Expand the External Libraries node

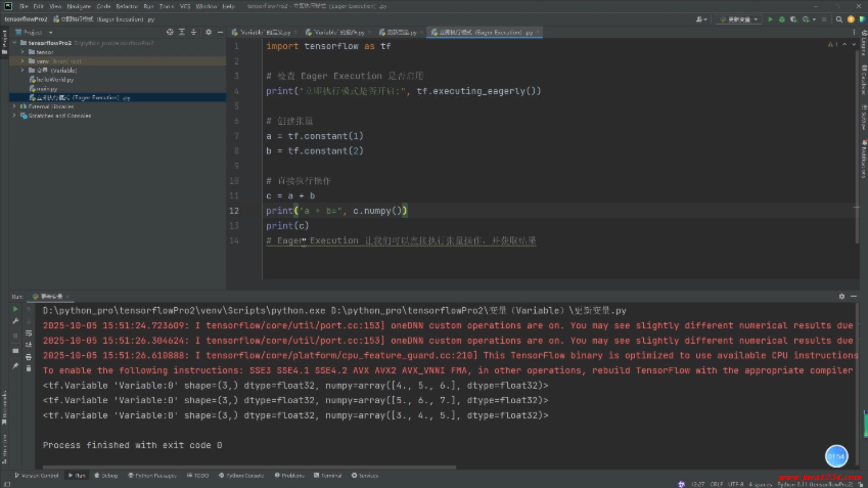14,107
